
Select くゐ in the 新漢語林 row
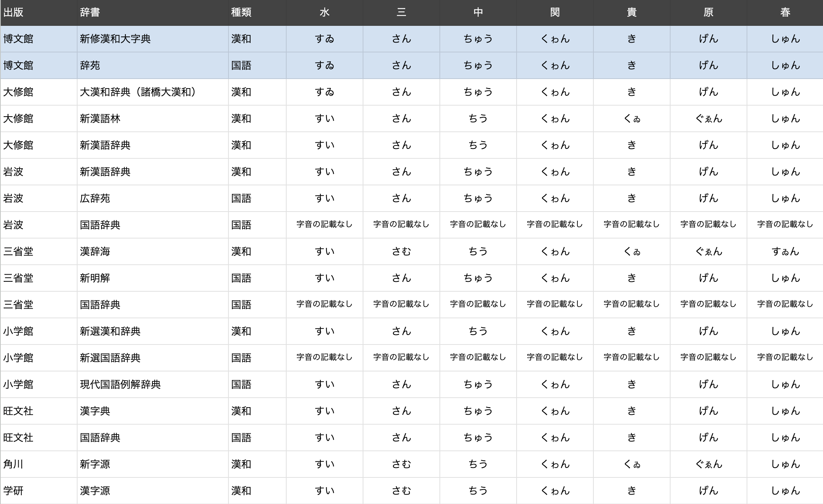pyautogui.click(x=631, y=118)
